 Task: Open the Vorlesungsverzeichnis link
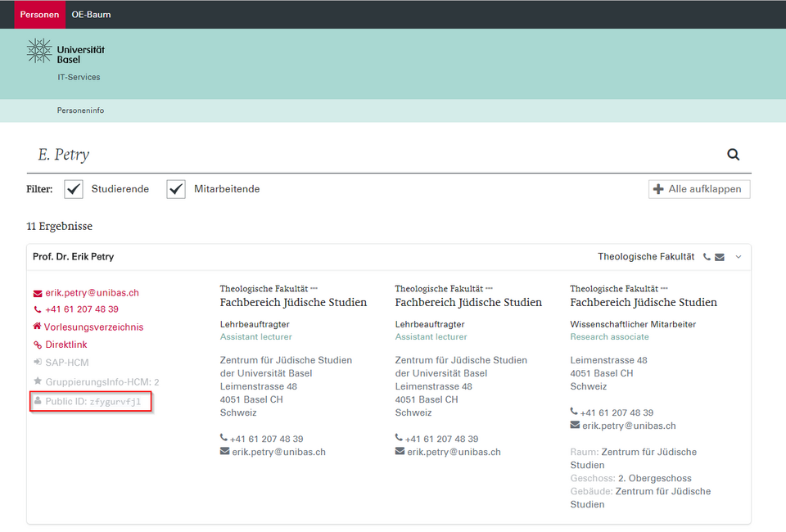tap(93, 327)
